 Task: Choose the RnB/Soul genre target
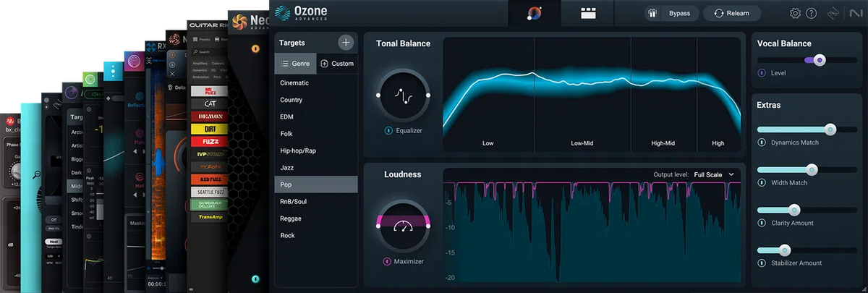(316, 201)
